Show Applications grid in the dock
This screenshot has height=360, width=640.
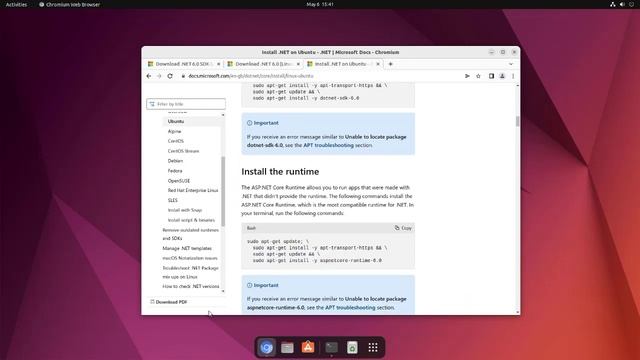coord(373,347)
